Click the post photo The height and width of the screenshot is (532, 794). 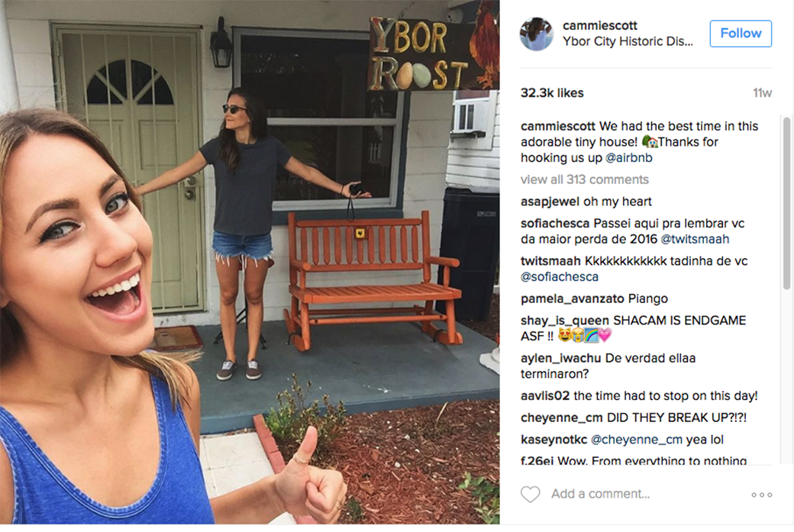[x=250, y=263]
